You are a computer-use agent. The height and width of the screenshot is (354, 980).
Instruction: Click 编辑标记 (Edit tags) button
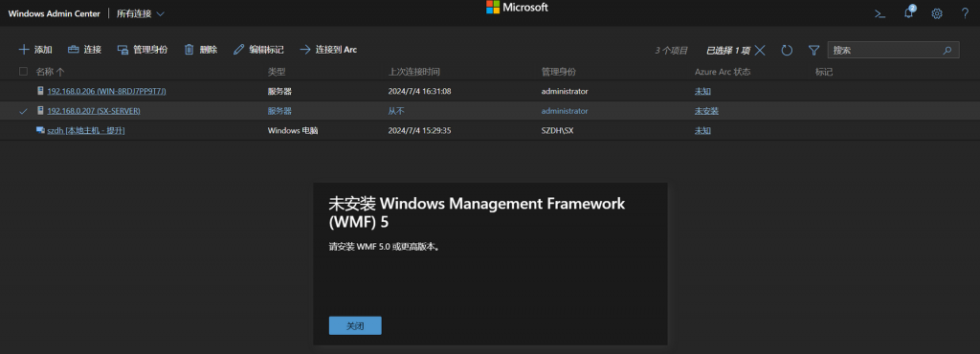[x=258, y=50]
